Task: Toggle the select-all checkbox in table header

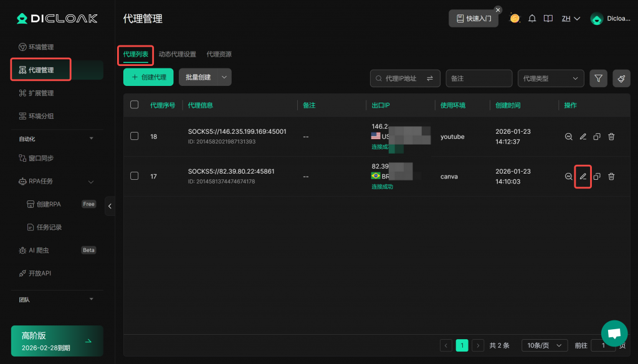Action: tap(135, 105)
